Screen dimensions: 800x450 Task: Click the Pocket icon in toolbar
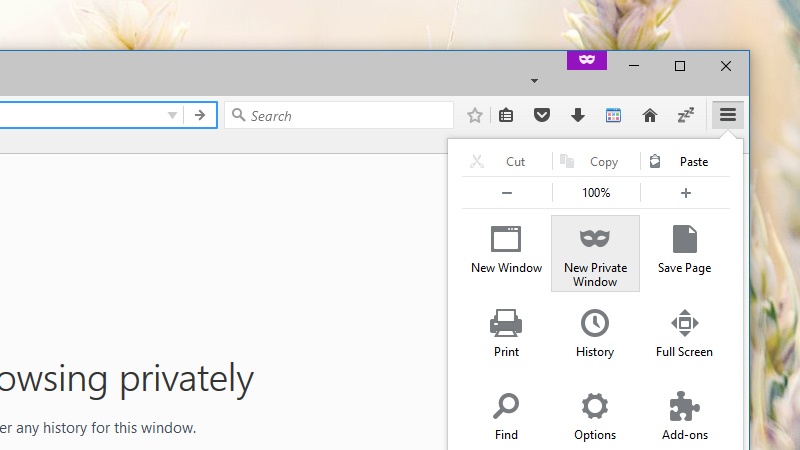point(541,115)
